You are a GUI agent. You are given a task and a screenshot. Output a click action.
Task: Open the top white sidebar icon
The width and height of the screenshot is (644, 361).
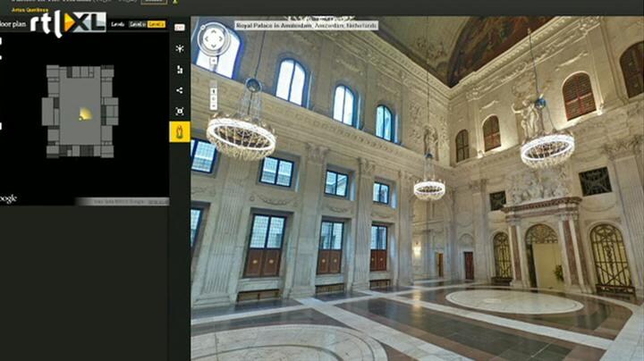click(x=180, y=28)
